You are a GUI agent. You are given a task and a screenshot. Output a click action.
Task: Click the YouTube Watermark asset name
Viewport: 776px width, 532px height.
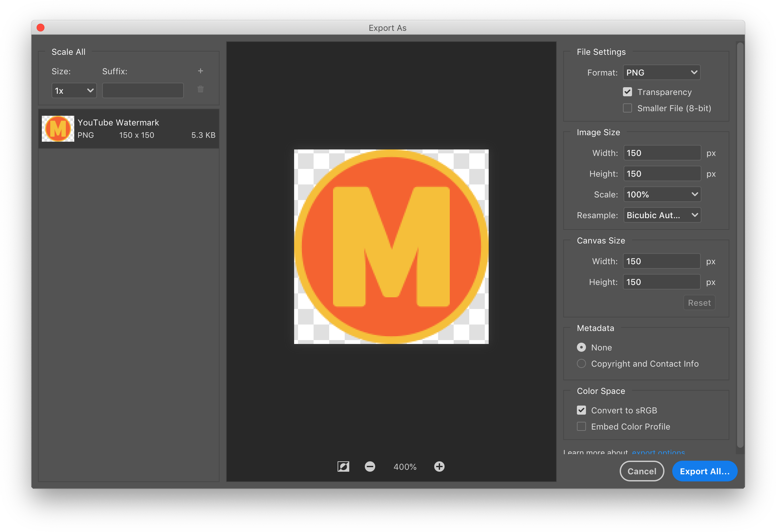(118, 123)
